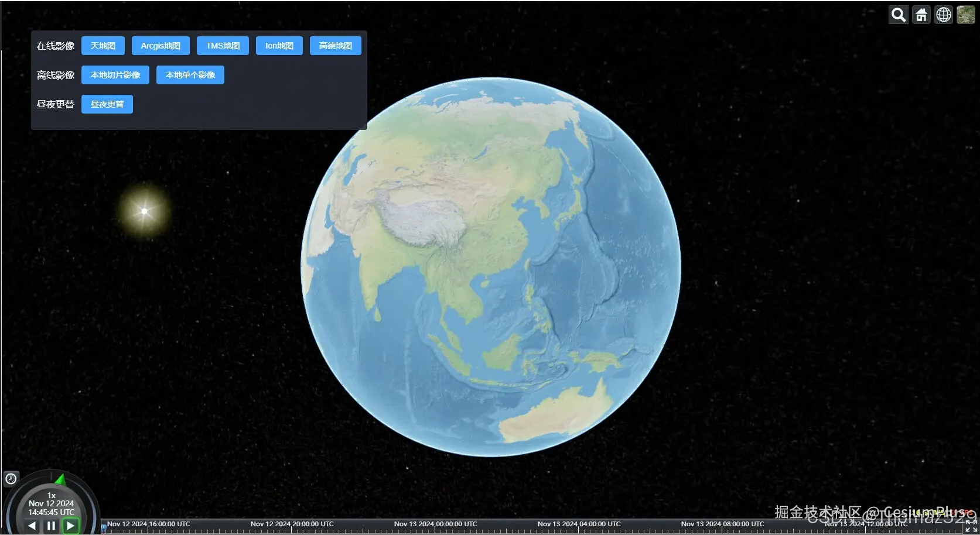Click the green speed shuttle pointer
980x535 pixels.
pos(60,480)
